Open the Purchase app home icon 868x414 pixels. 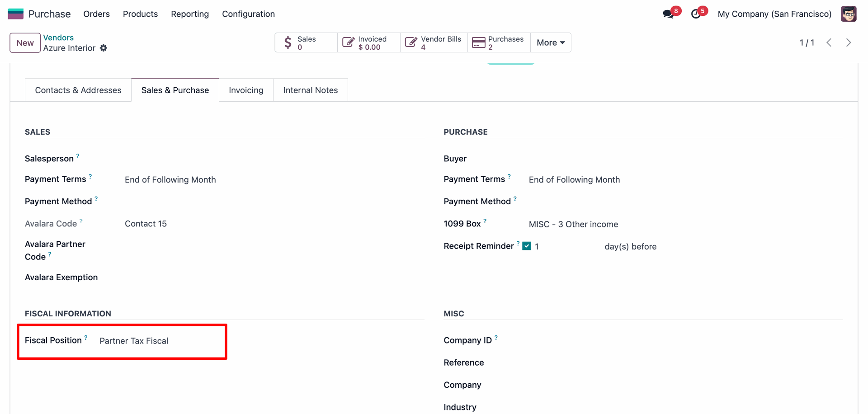pos(15,14)
